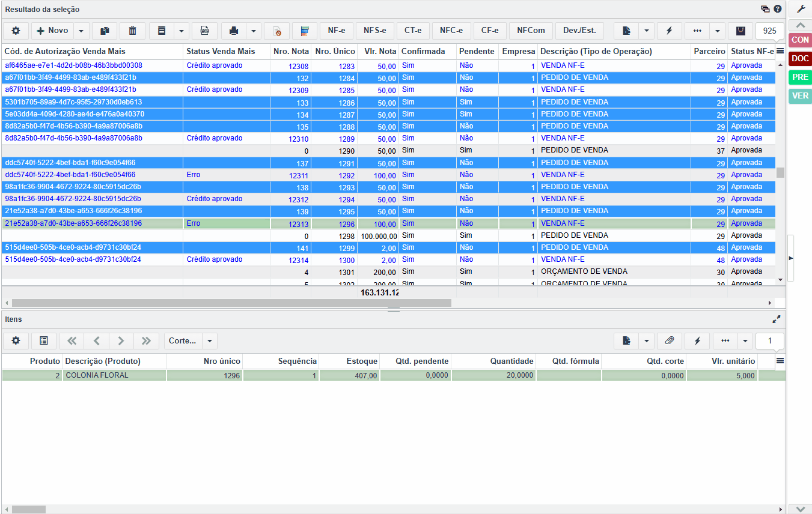This screenshot has height=514, width=812.
Task: Click the VER color tag
Action: tap(800, 96)
